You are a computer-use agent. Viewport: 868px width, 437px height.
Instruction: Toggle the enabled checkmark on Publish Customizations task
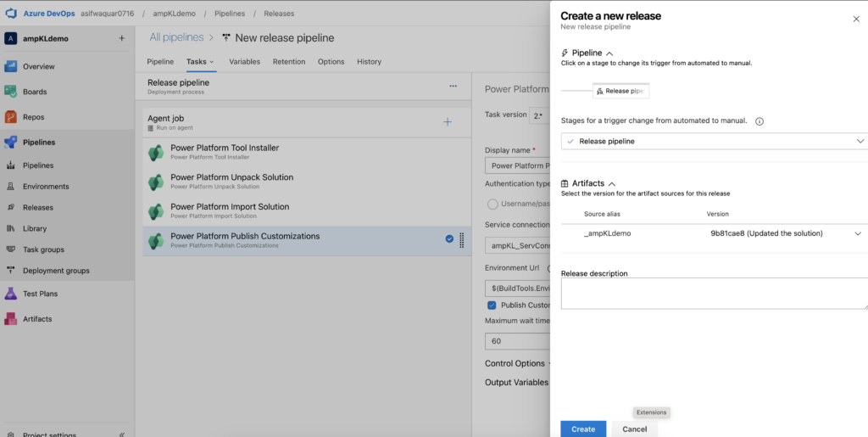point(449,239)
